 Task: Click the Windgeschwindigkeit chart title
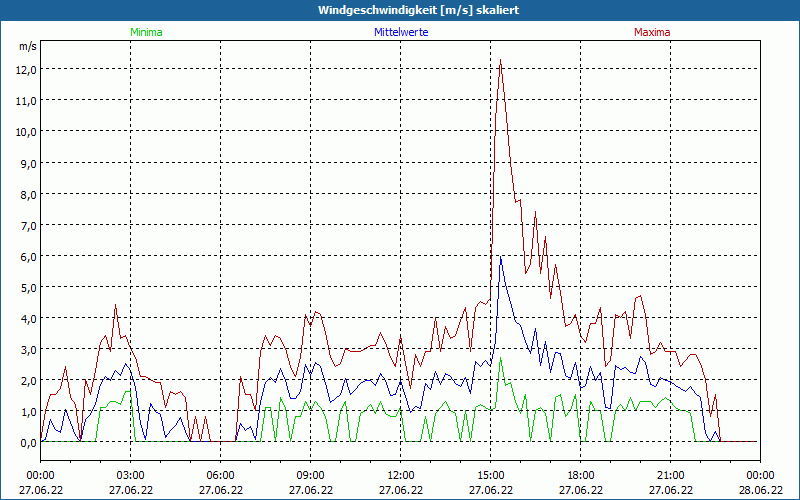[400, 10]
